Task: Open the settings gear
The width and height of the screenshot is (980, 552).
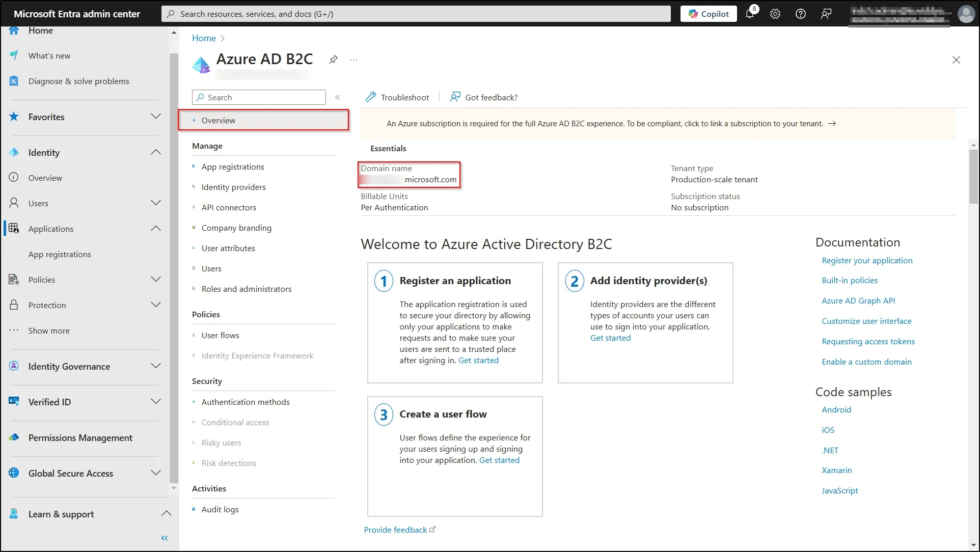Action: pos(775,14)
